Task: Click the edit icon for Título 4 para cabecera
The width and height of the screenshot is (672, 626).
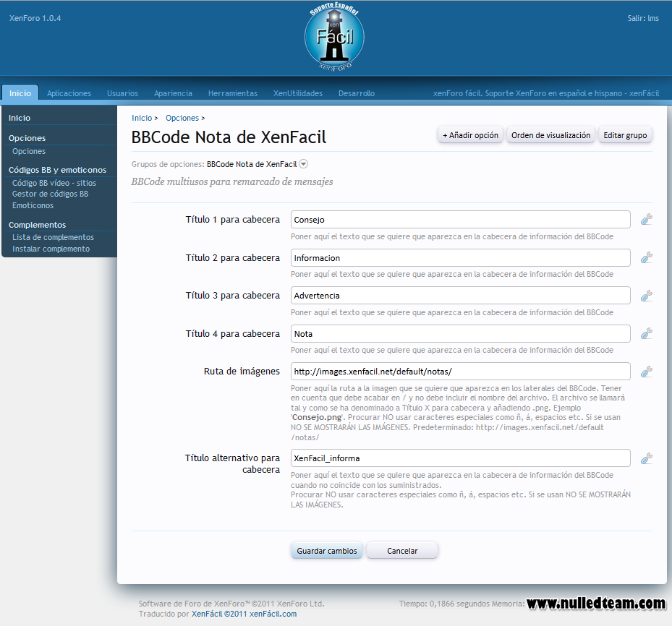Action: pos(646,333)
